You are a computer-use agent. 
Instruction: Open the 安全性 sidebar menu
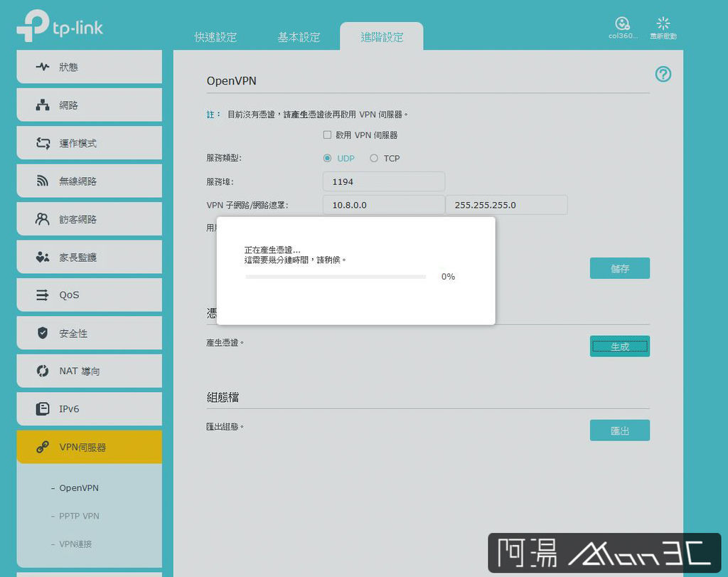(89, 333)
